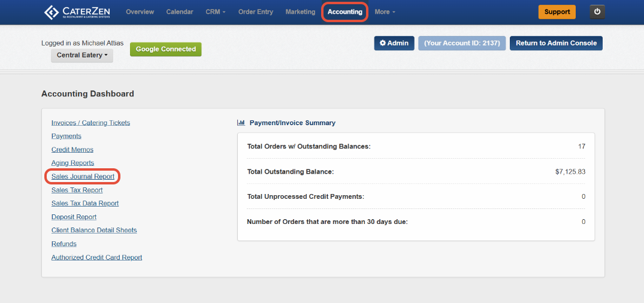Click the Payment/Invoice Summary chart icon

pyautogui.click(x=241, y=122)
